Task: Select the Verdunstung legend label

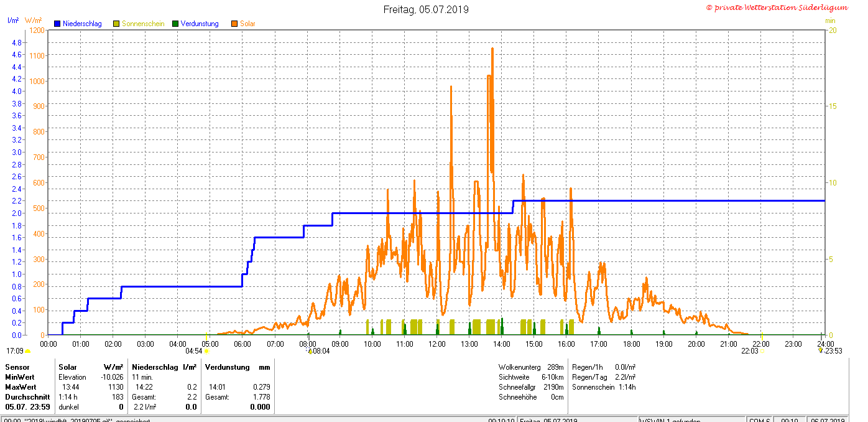Action: [x=200, y=24]
